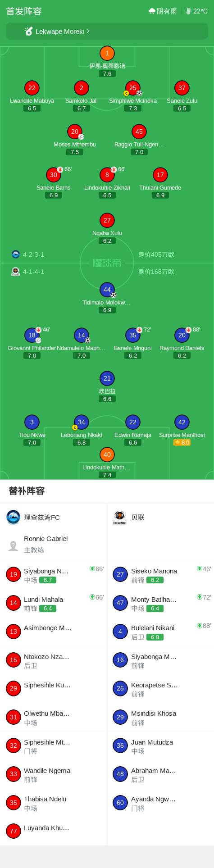Open goalkeeper Ayanda number 60 row
The height and width of the screenshot is (868, 214).
(160, 803)
